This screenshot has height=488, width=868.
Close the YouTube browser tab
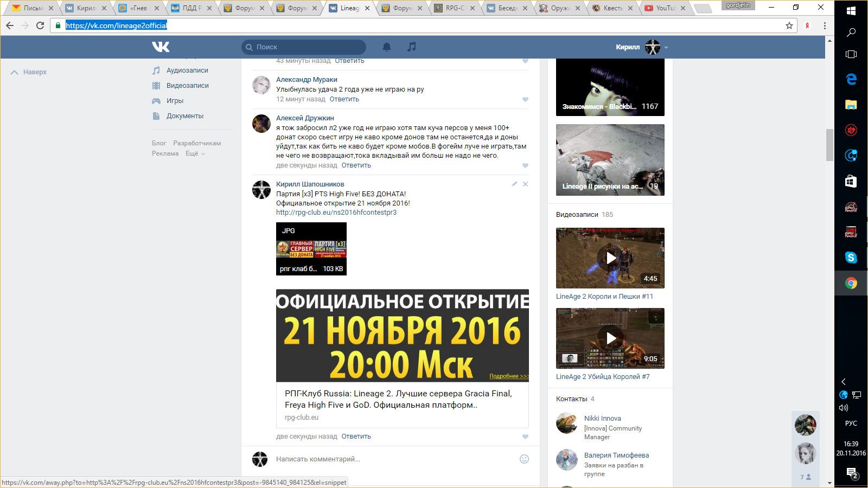click(x=683, y=8)
